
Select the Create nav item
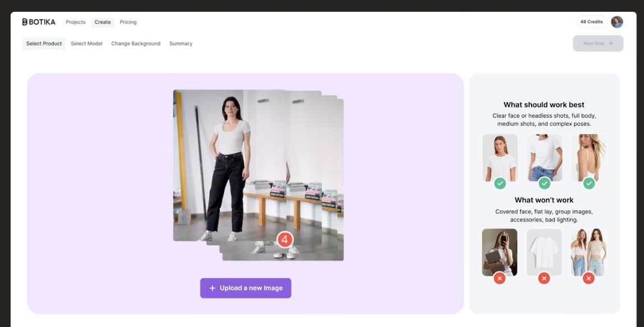click(x=102, y=22)
